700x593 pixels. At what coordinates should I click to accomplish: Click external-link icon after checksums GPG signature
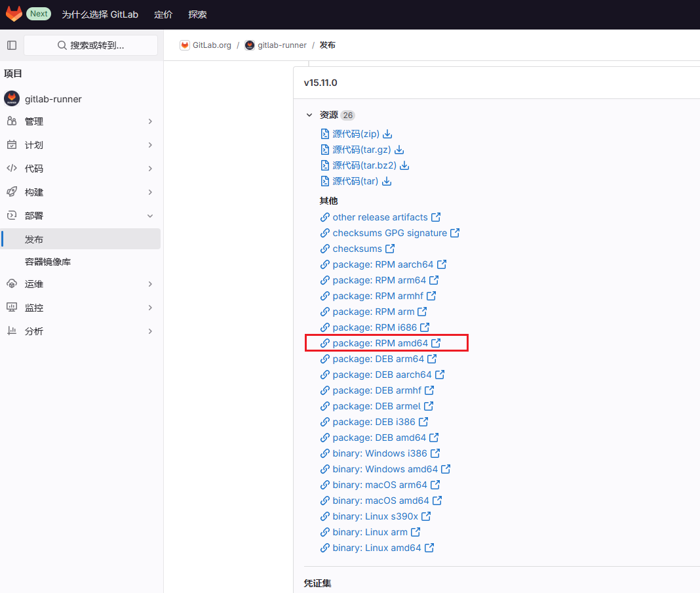[x=455, y=233]
